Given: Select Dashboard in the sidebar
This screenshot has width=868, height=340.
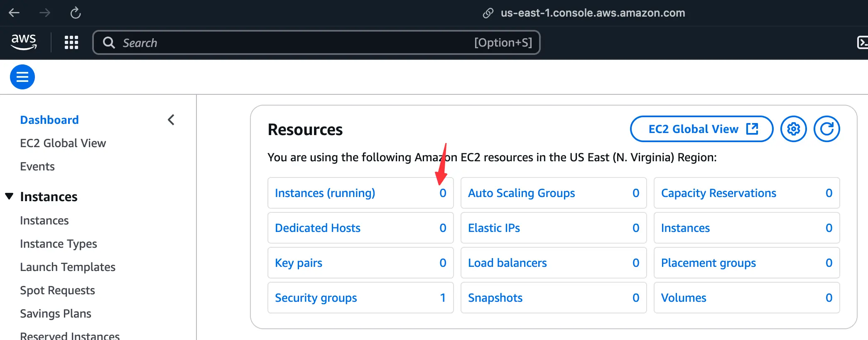Looking at the screenshot, I should 49,120.
